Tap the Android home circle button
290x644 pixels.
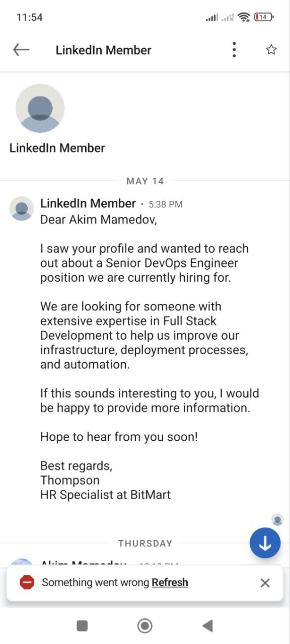pyautogui.click(x=145, y=625)
